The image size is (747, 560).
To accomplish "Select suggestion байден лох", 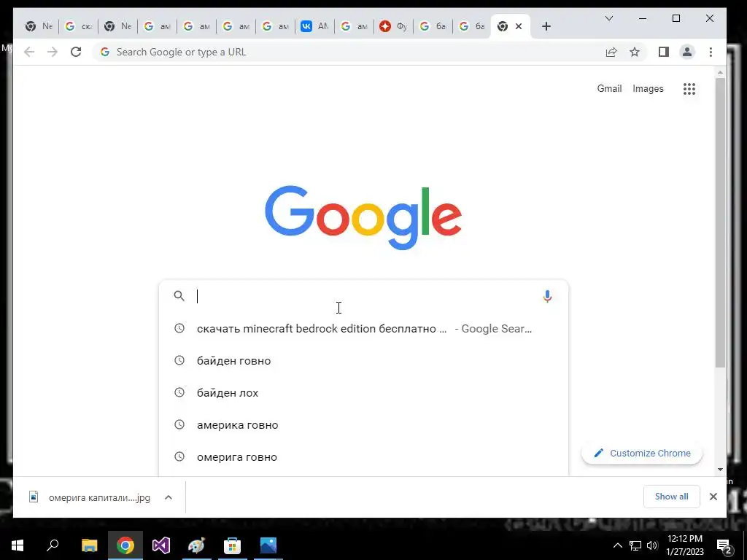I will tap(363, 393).
